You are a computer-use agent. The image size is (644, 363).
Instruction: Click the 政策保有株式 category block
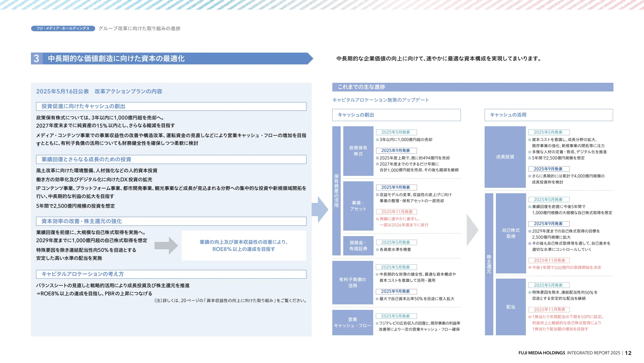point(358,151)
